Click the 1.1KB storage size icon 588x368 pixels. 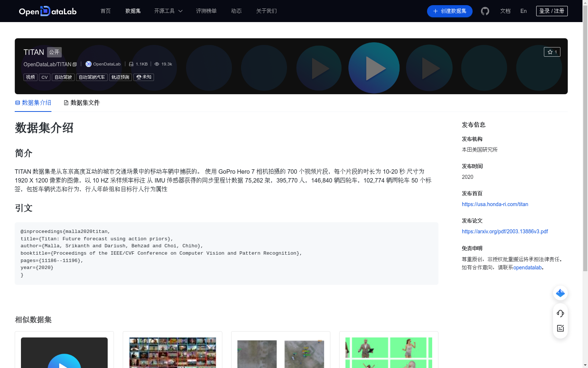pos(131,64)
